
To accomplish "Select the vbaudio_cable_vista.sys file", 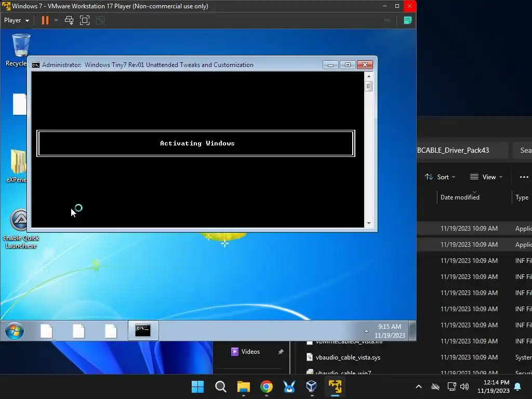I will [348, 357].
